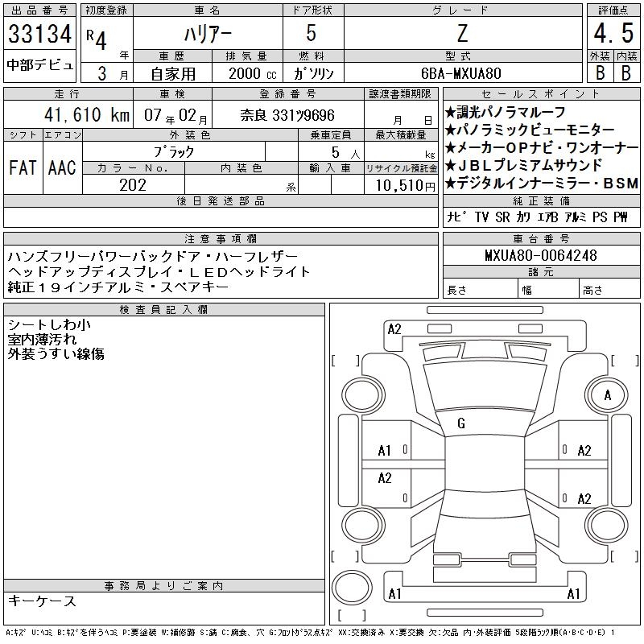The height and width of the screenshot is (644, 644).
Task: Select first registration year R4
Action: coord(97,39)
